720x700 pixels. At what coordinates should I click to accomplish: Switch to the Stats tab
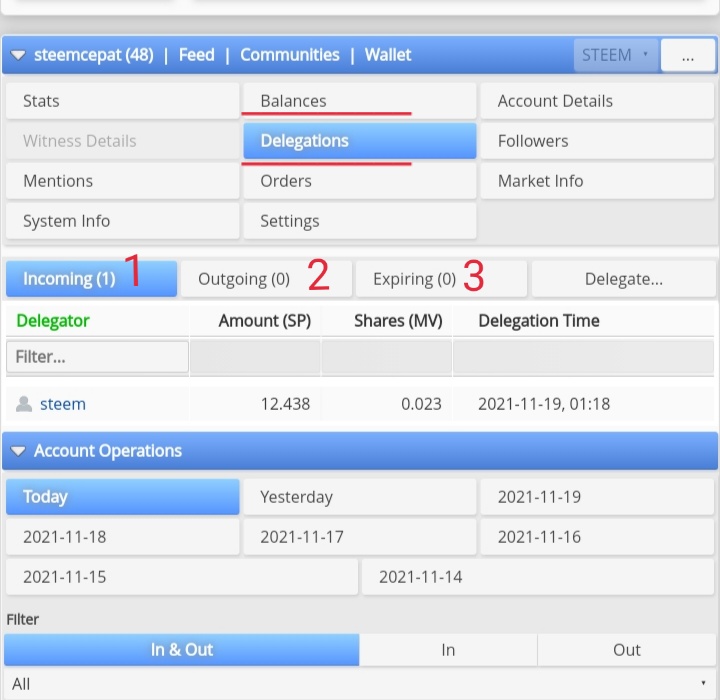123,101
